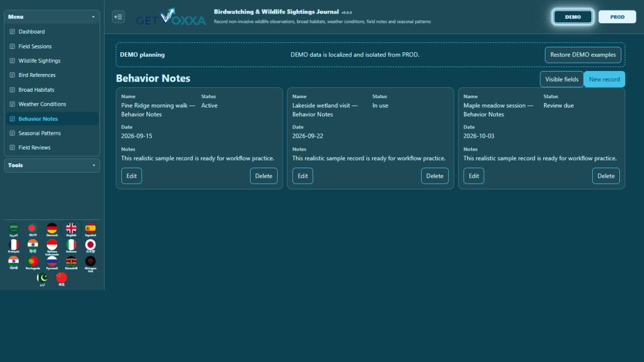This screenshot has height=362, width=644.
Task: Delete the Pine Ridge morning walk record
Action: tap(264, 176)
